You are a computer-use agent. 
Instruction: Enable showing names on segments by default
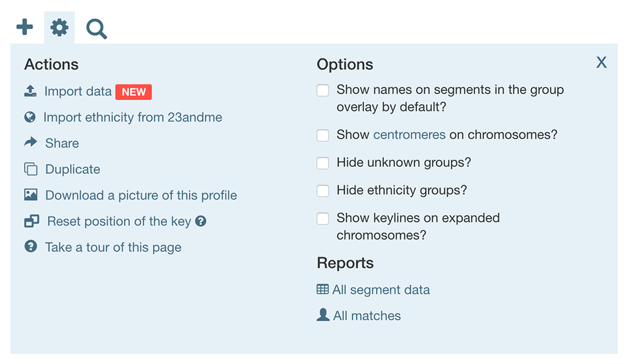[322, 90]
